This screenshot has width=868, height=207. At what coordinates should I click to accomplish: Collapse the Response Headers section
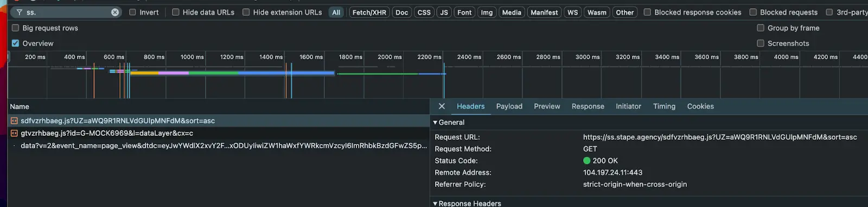pos(435,203)
